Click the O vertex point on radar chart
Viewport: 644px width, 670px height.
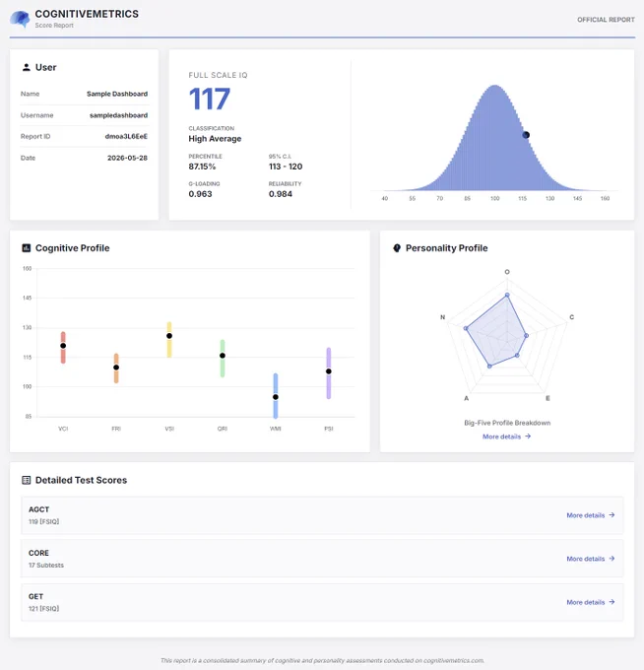click(507, 295)
